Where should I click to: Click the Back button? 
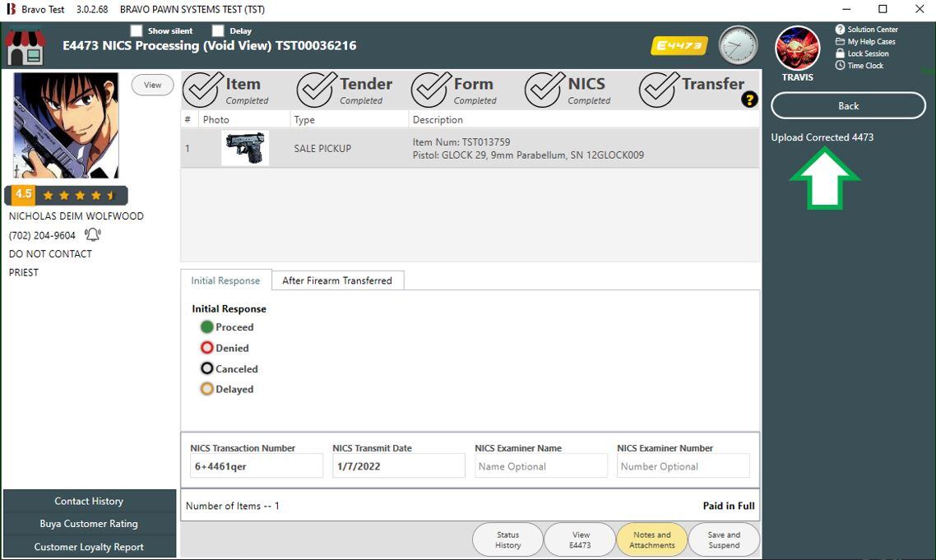point(848,106)
